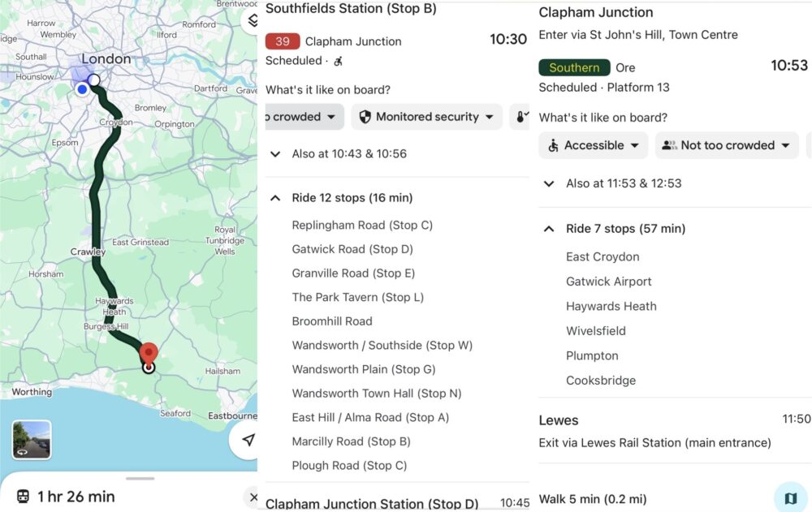This screenshot has width=812, height=512.
Task: Open the Monitored security dropdown
Action: (x=427, y=117)
